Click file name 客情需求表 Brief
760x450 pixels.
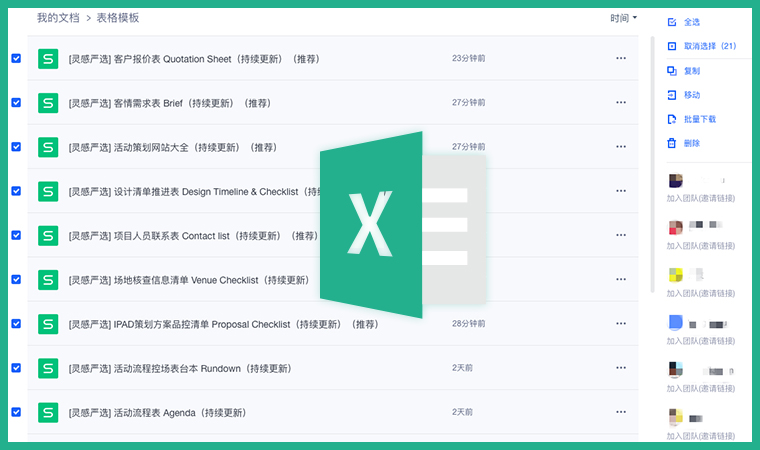pos(170,103)
